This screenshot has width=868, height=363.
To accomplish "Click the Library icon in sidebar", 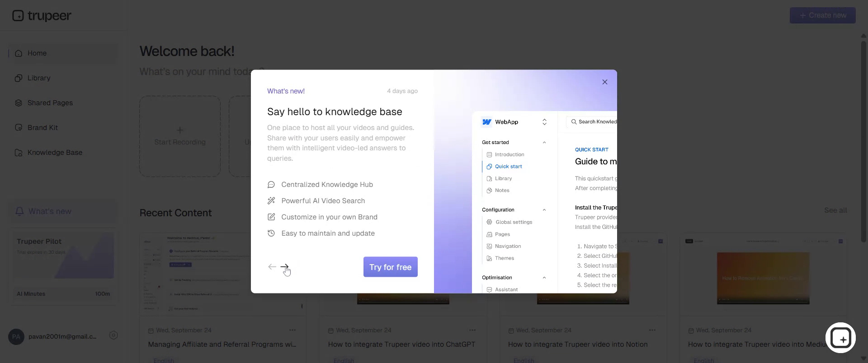I will click(x=19, y=78).
